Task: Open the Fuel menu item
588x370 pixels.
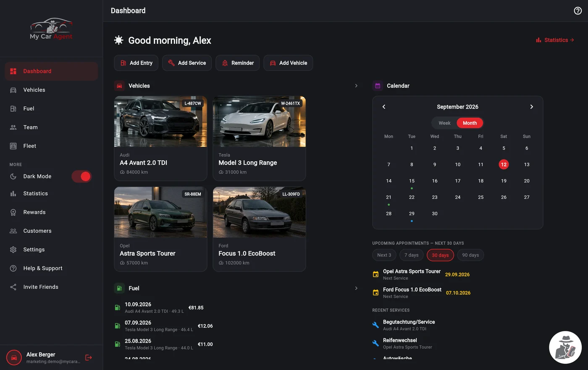Action: [x=51, y=108]
